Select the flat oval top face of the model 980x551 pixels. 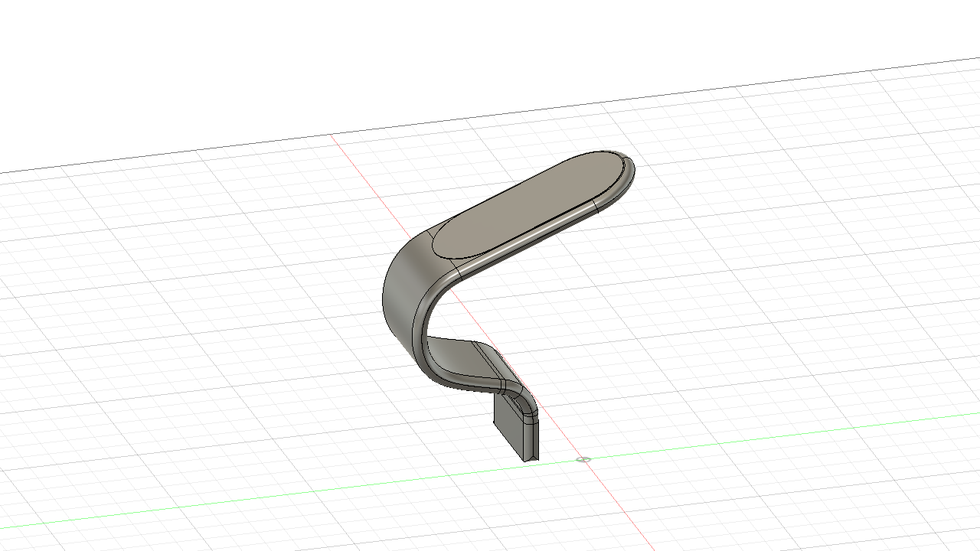(x=527, y=204)
